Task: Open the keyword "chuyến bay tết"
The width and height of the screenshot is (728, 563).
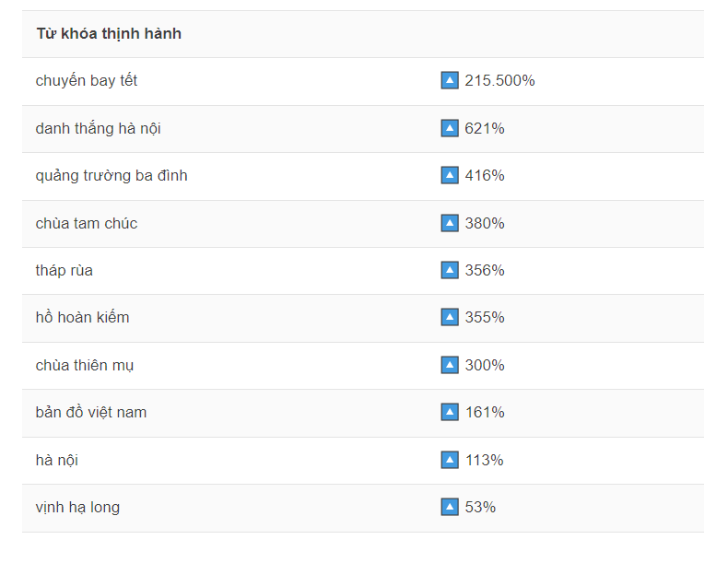Action: (x=87, y=80)
